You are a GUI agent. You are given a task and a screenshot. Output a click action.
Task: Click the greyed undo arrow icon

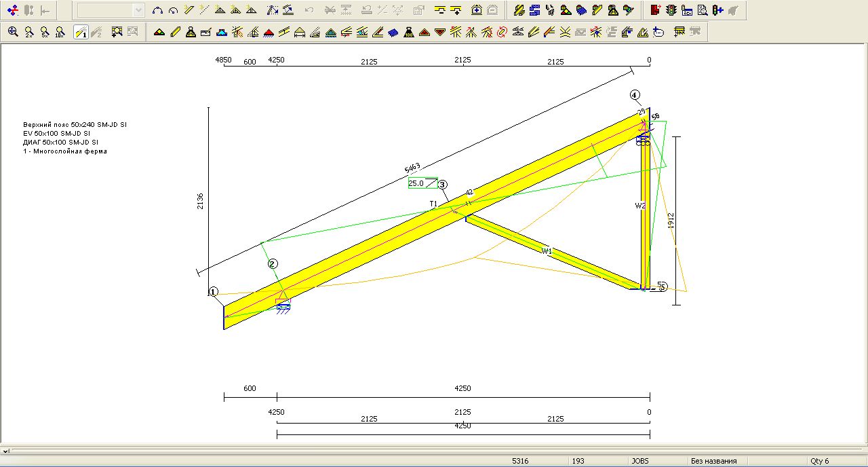tap(309, 10)
